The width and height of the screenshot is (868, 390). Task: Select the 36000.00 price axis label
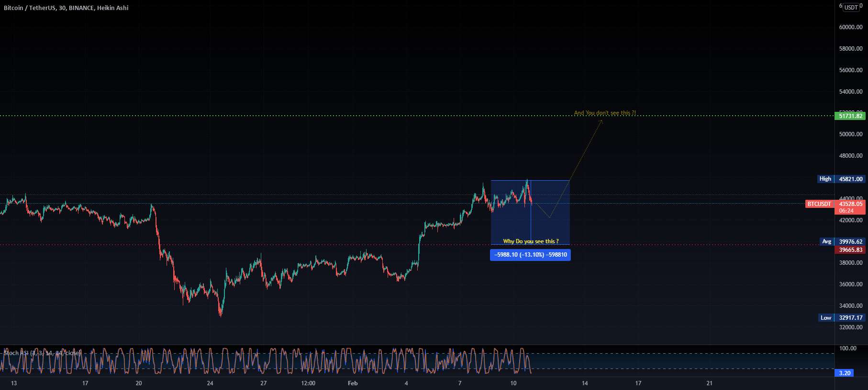[851, 284]
